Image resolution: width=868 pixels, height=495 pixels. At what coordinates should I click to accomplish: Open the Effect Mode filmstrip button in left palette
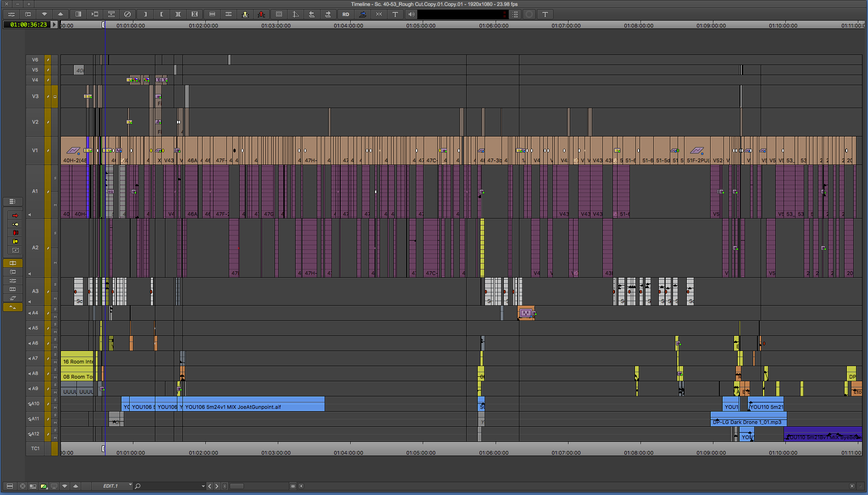pos(13,289)
